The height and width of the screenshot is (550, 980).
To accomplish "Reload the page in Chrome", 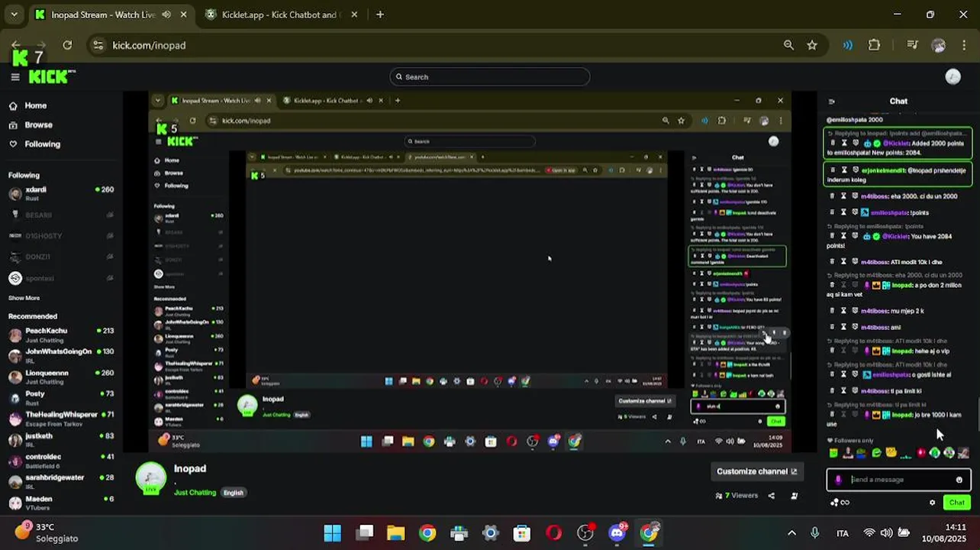I will point(67,45).
